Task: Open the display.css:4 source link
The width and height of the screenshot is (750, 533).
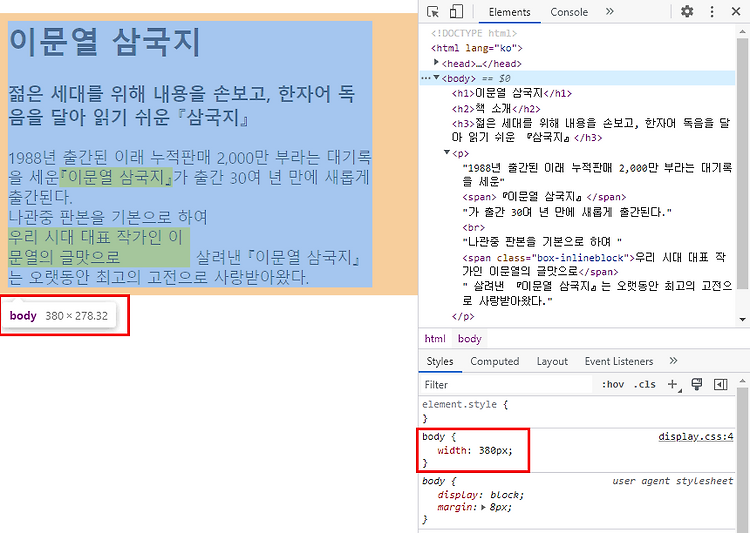Action: 695,436
